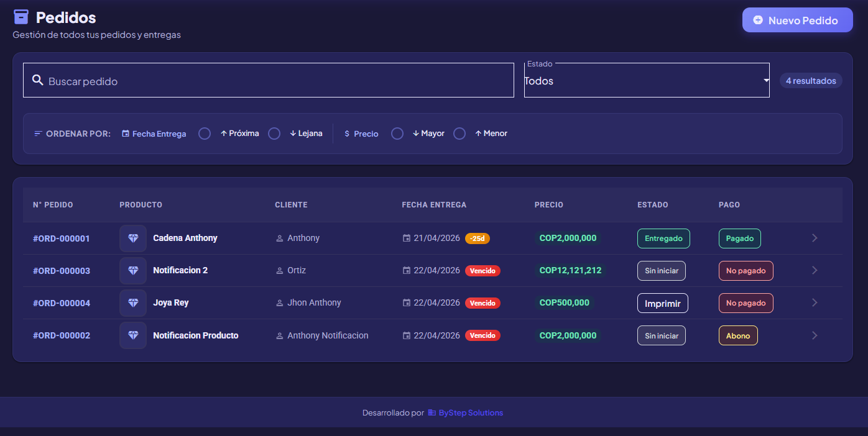Click the ByStep Solutions logo icon in footer
868x436 pixels.
pyautogui.click(x=432, y=412)
